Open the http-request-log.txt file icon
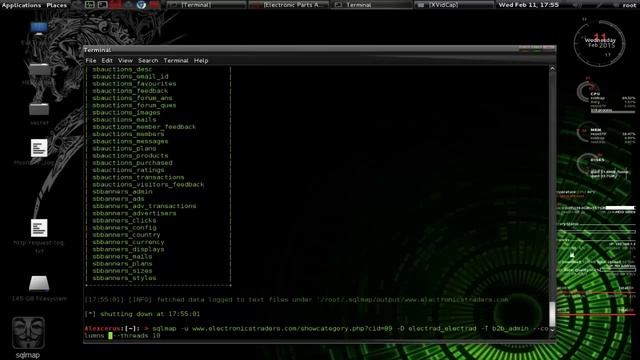This screenshot has width=640, height=360. 39,228
